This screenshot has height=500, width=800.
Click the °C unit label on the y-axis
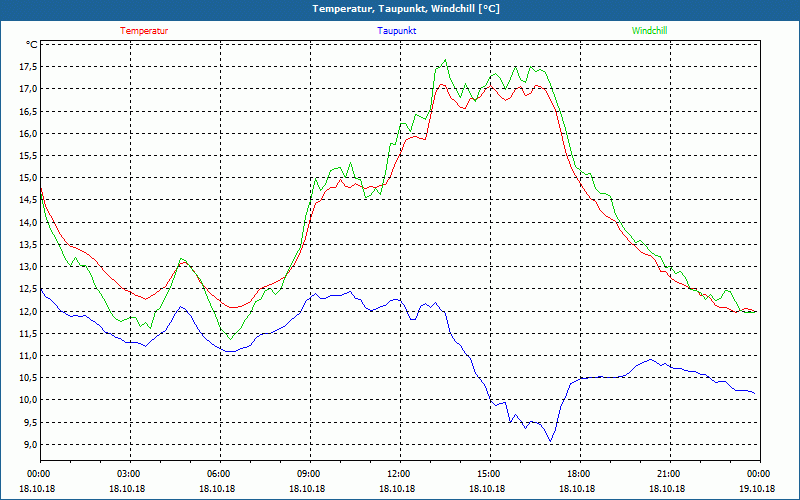click(32, 44)
